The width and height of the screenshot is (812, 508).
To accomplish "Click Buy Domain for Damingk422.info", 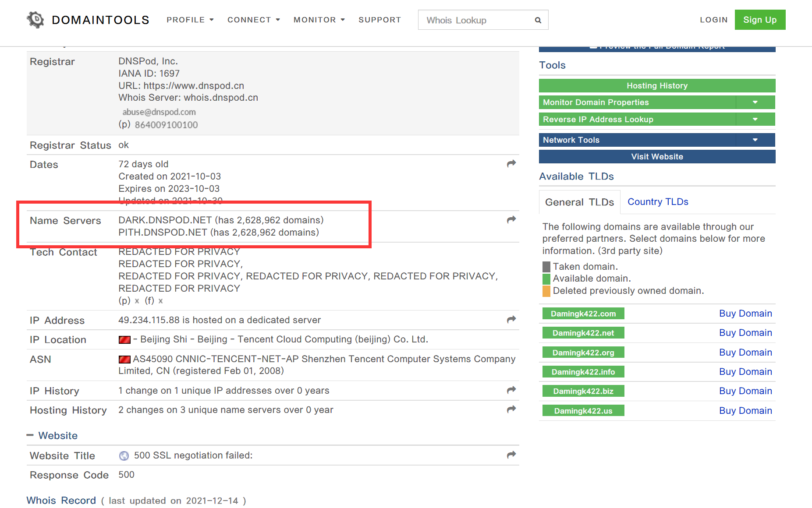I will (745, 372).
